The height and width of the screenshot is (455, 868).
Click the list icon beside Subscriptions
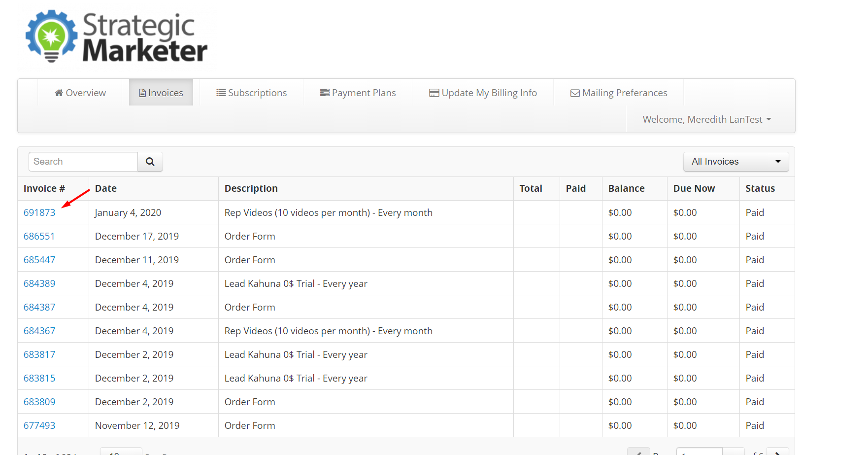click(x=221, y=93)
